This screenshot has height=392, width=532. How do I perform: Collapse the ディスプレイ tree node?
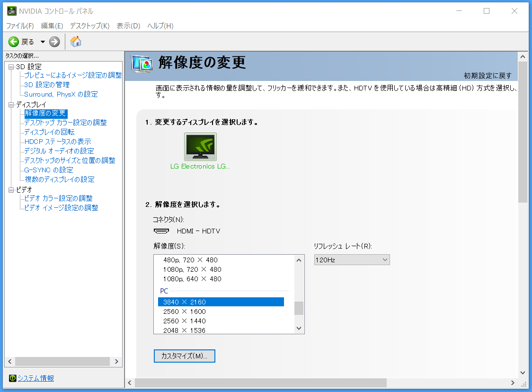pyautogui.click(x=11, y=105)
